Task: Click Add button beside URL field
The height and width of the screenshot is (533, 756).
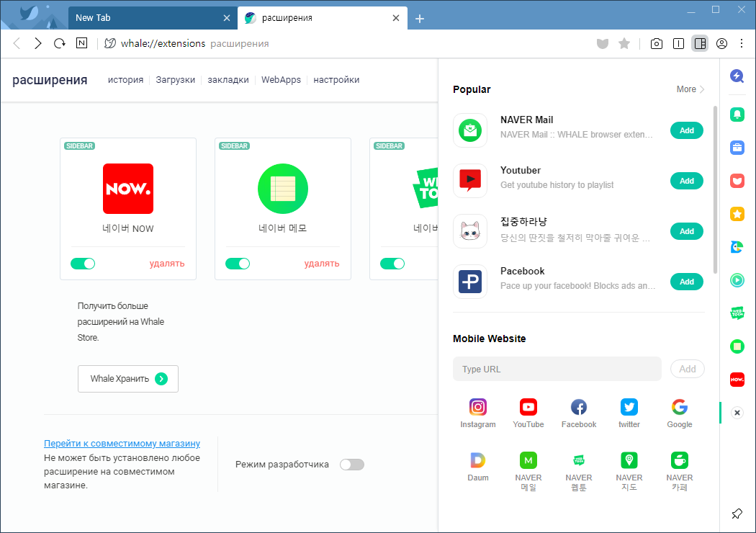Action: pyautogui.click(x=688, y=369)
